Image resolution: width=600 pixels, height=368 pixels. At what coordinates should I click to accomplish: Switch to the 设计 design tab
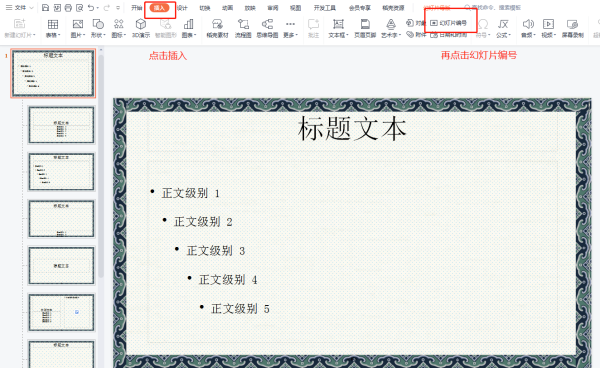[x=183, y=8]
